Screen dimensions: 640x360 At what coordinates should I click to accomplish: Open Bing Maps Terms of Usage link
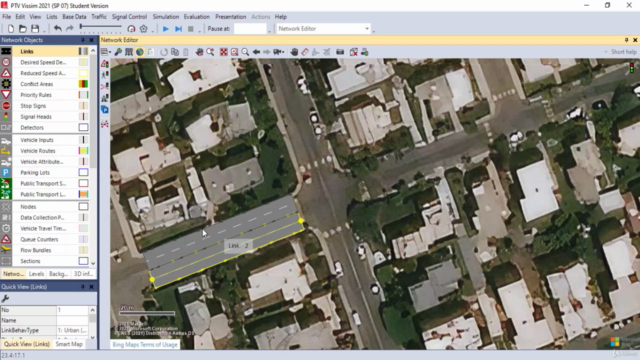pyautogui.click(x=145, y=344)
